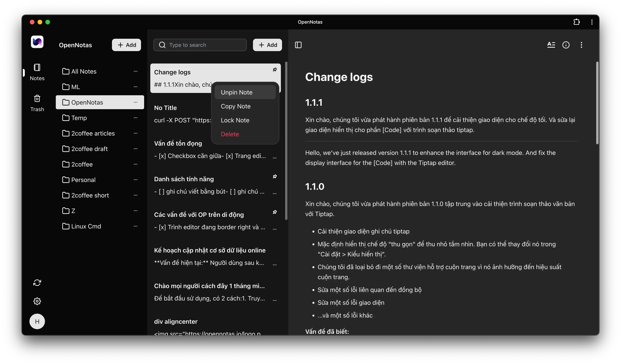Select the Personal folder

click(100, 180)
